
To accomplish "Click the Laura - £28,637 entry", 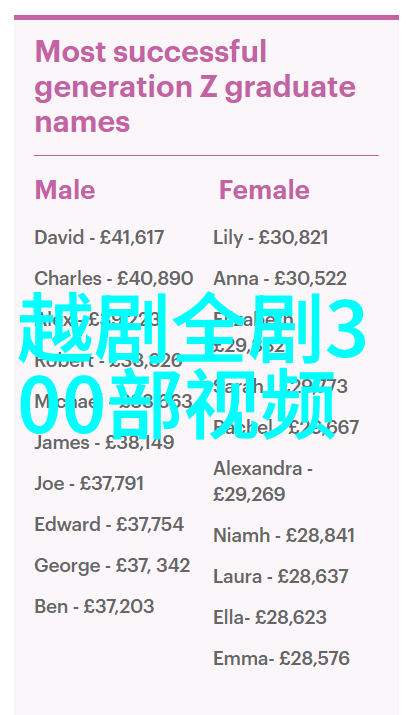I will coord(281,576).
